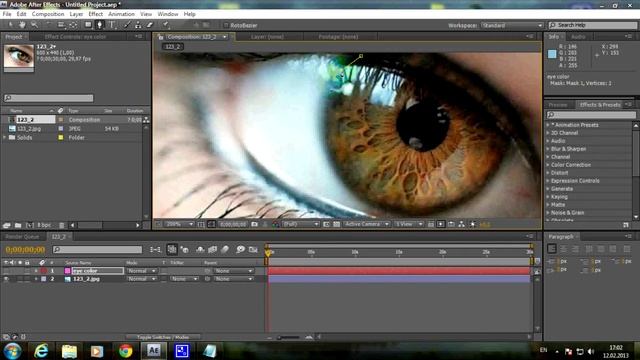Viewport: 640px width, 360px height.
Task: Click the timeline layer search field
Action: (98, 249)
